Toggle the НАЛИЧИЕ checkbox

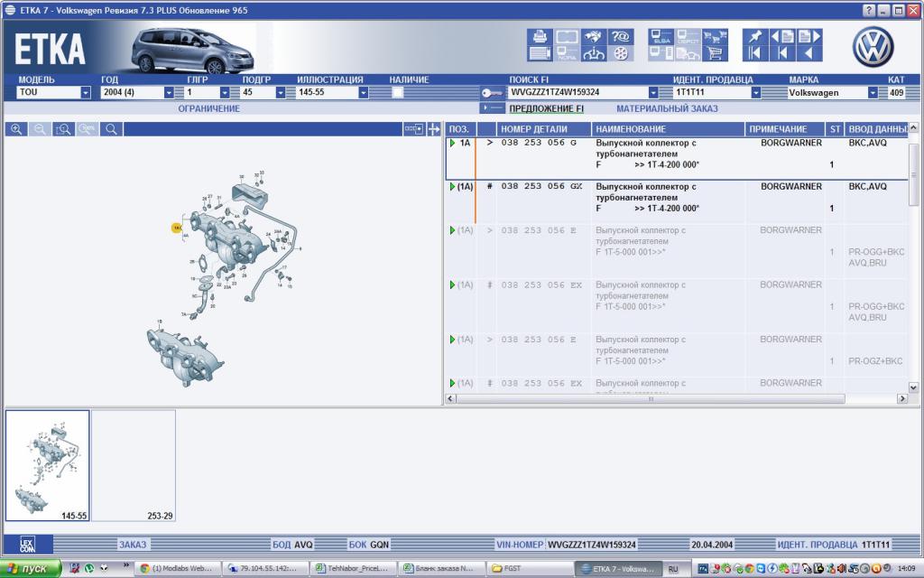pyautogui.click(x=398, y=92)
